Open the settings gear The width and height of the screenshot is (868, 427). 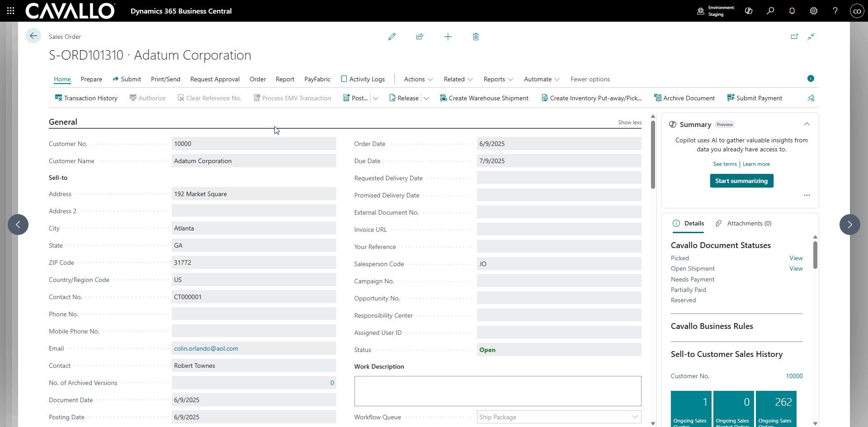814,11
